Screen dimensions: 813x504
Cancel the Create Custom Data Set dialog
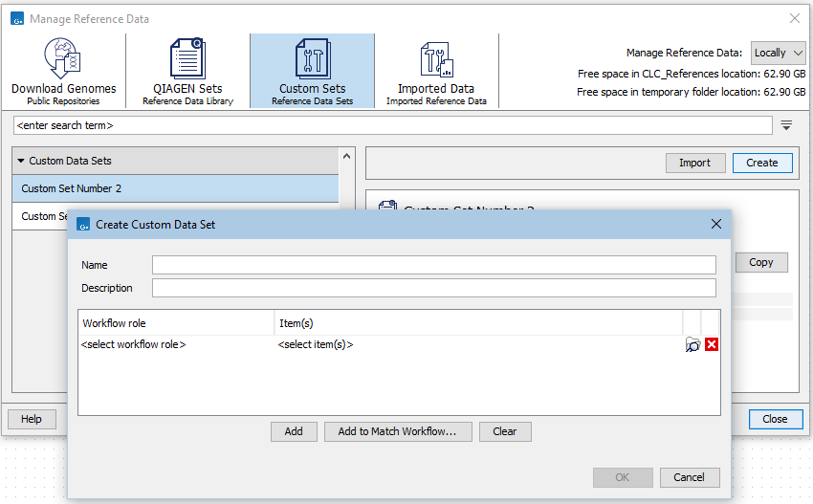(689, 477)
